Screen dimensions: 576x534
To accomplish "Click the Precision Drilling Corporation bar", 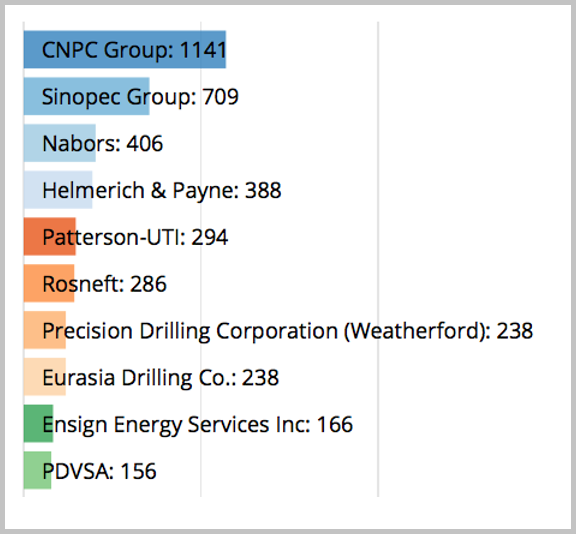I will point(44,330).
